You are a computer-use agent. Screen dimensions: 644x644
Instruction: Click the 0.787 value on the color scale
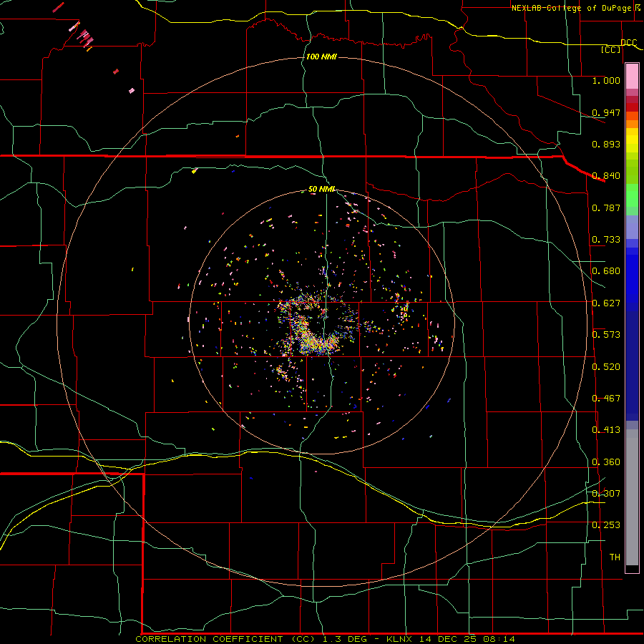(606, 208)
